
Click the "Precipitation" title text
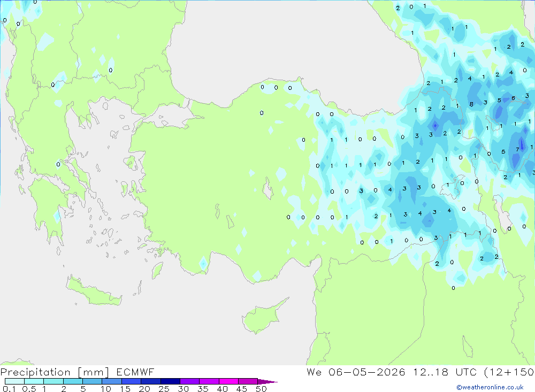pyautogui.click(x=35, y=372)
